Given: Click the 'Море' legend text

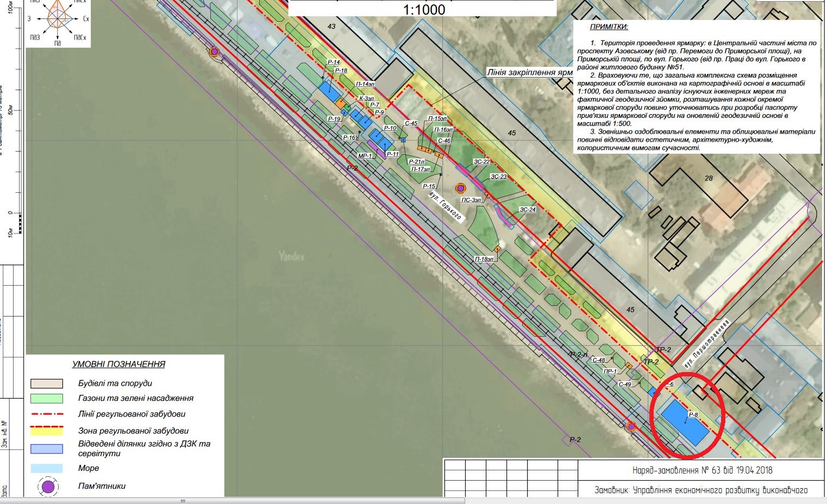Looking at the screenshot, I should [x=89, y=468].
